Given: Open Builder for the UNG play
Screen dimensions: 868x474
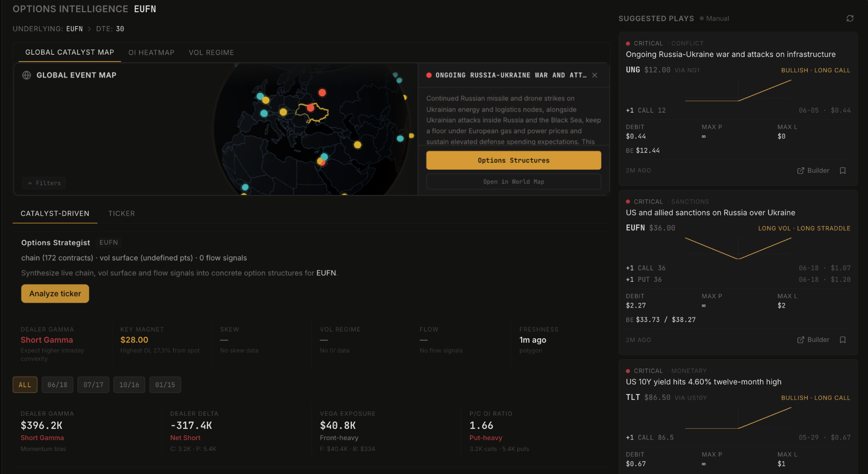Looking at the screenshot, I should coord(813,171).
